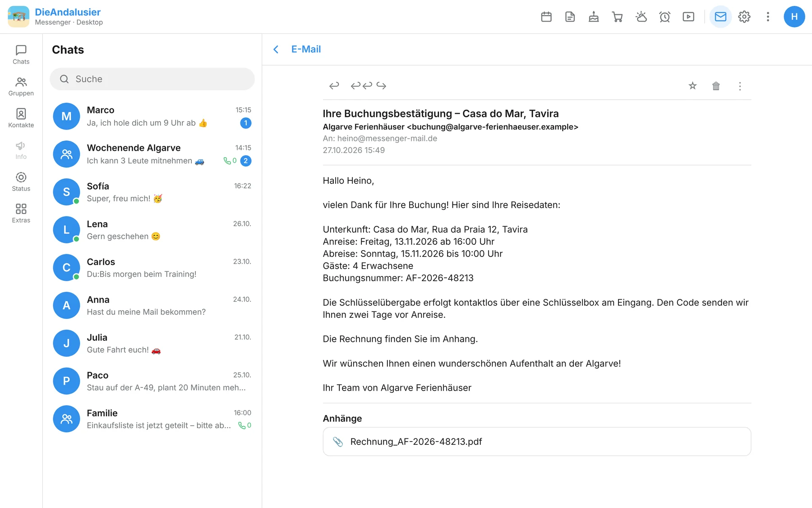Open settings gear icon
The height and width of the screenshot is (508, 812).
(744, 17)
